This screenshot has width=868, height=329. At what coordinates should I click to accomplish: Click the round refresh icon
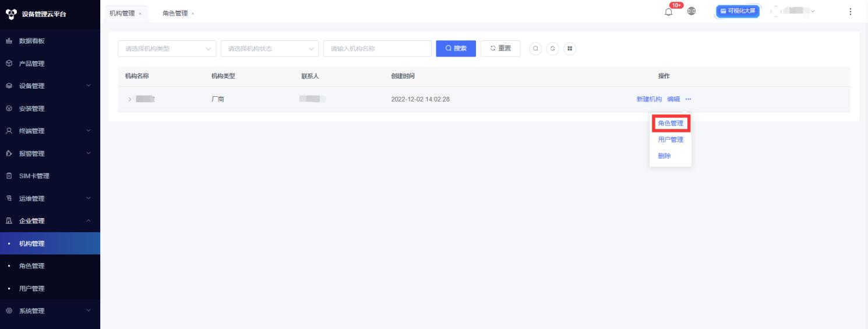point(552,48)
